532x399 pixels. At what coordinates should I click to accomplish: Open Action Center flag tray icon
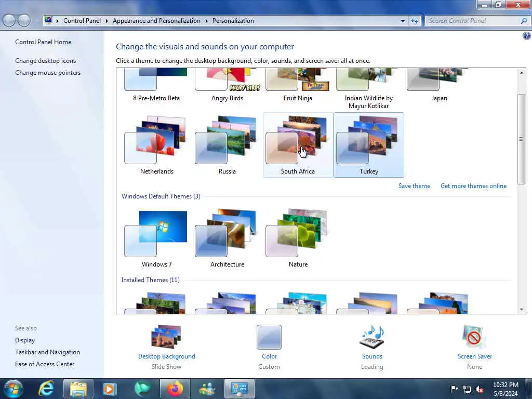point(454,389)
